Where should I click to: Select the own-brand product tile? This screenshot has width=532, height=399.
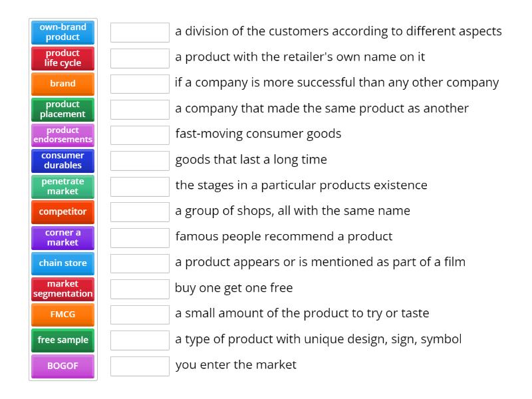tap(63, 31)
